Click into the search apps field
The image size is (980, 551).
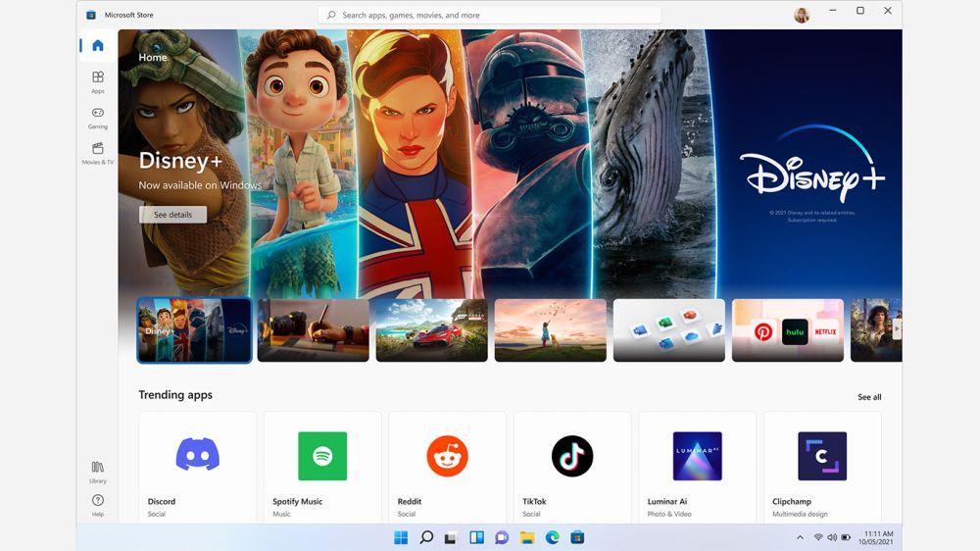(489, 15)
